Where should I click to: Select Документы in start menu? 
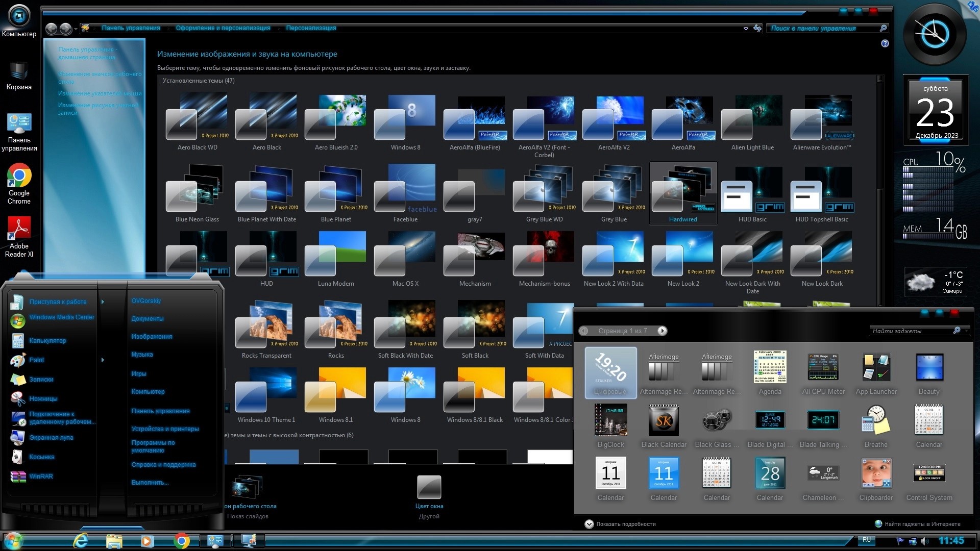pos(148,318)
